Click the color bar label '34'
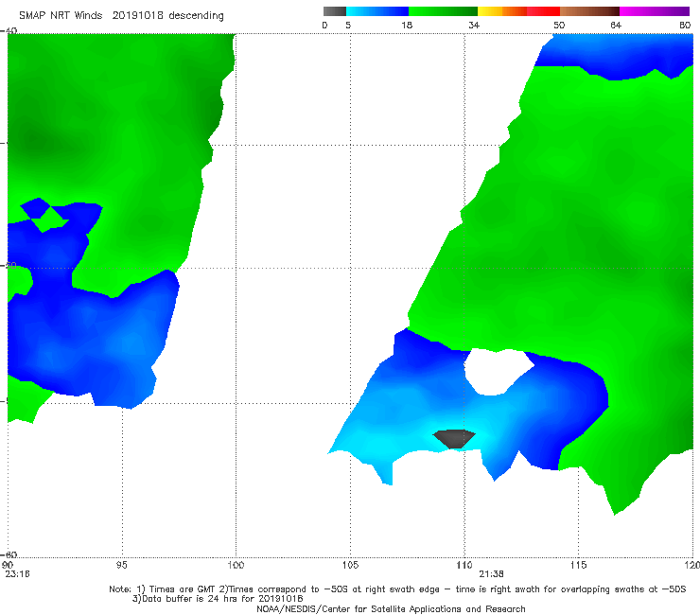 click(x=474, y=26)
